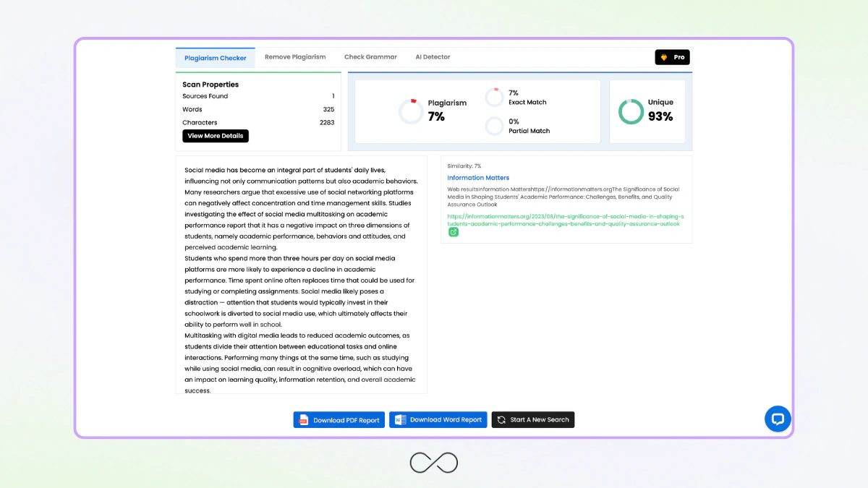Click the Partial Match label
Image resolution: width=868 pixels, height=488 pixels.
[529, 131]
